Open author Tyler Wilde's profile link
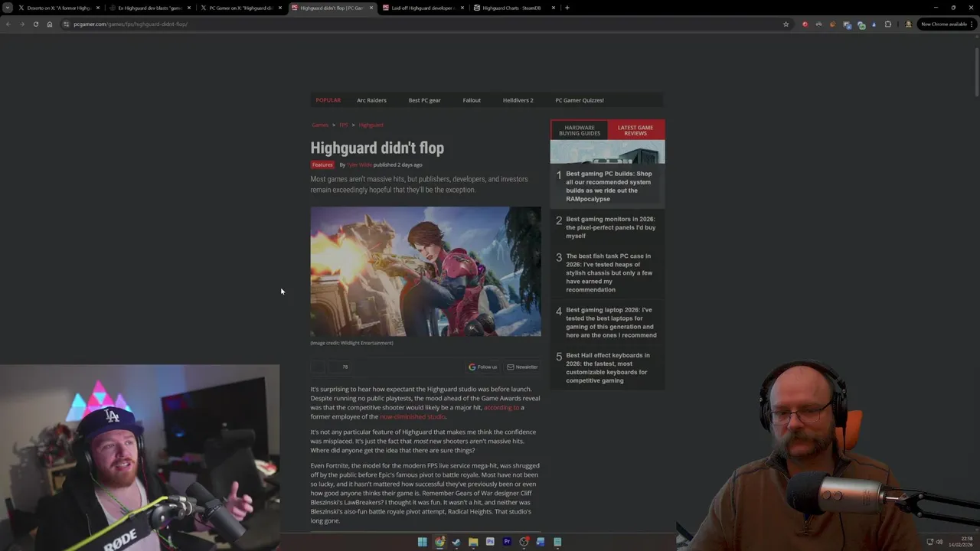This screenshot has height=551, width=980. 359,165
